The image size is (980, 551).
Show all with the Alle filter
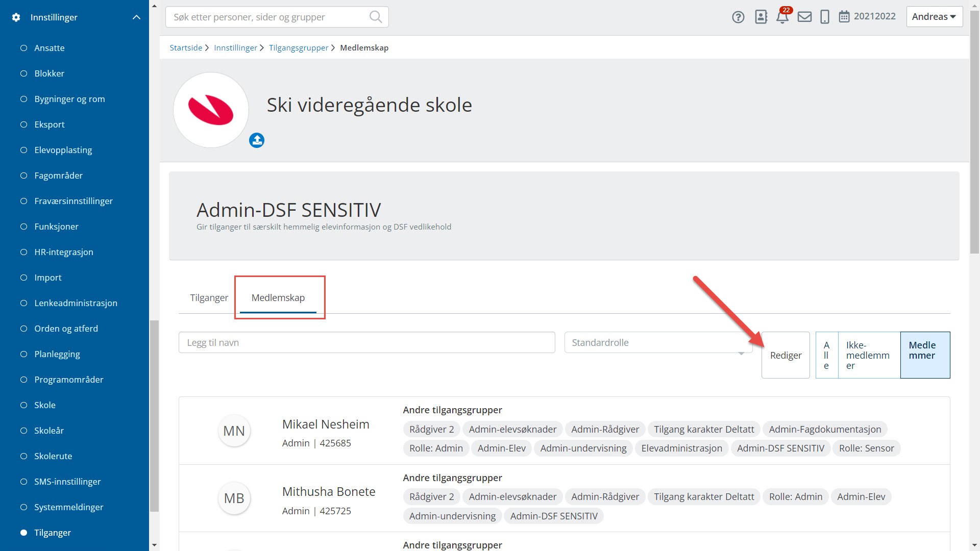pyautogui.click(x=827, y=355)
